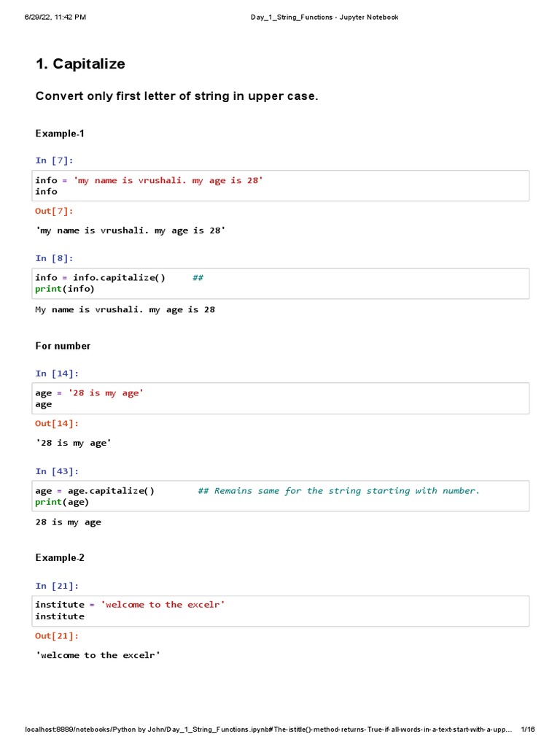This screenshot has width=560, height=747.
Task: Click the Out[7] output prompt
Action: coord(54,211)
